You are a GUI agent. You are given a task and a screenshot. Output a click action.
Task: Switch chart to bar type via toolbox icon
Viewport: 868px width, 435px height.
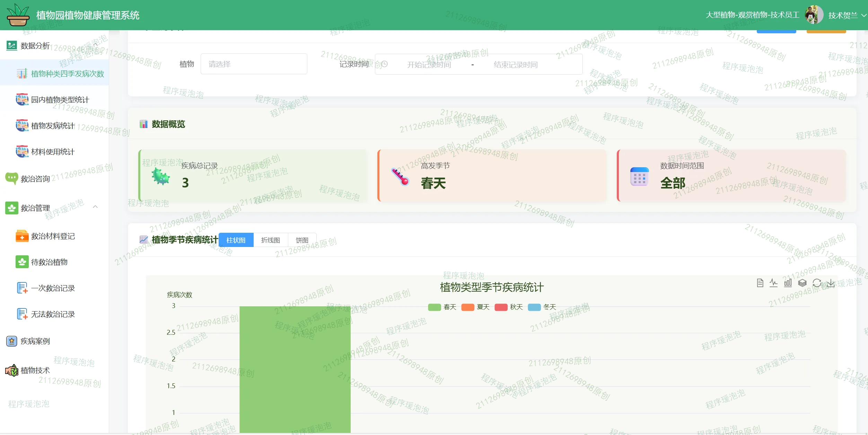point(788,283)
